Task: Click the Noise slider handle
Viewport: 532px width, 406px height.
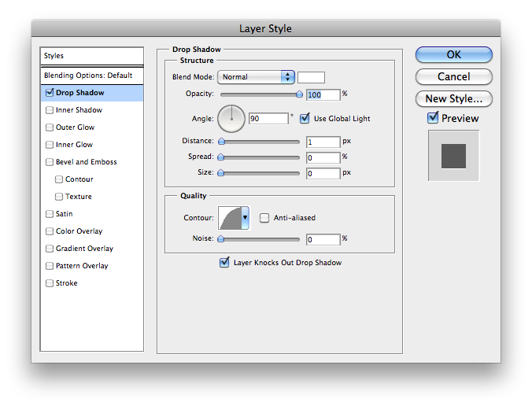Action: tap(221, 238)
